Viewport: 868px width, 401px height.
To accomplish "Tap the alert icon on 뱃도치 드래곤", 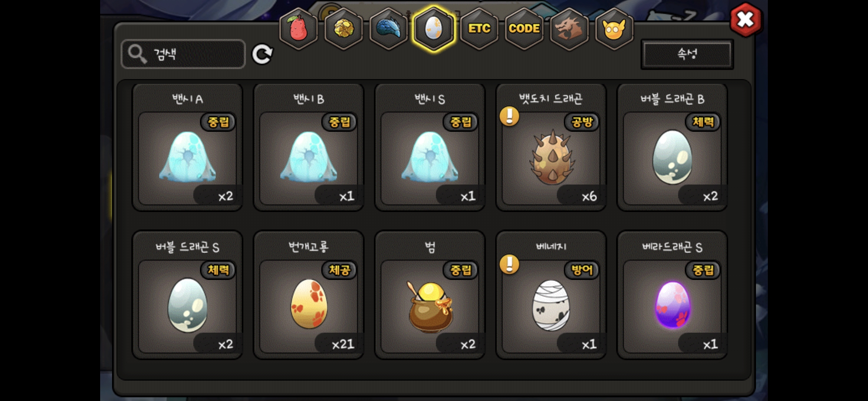I will click(x=509, y=116).
